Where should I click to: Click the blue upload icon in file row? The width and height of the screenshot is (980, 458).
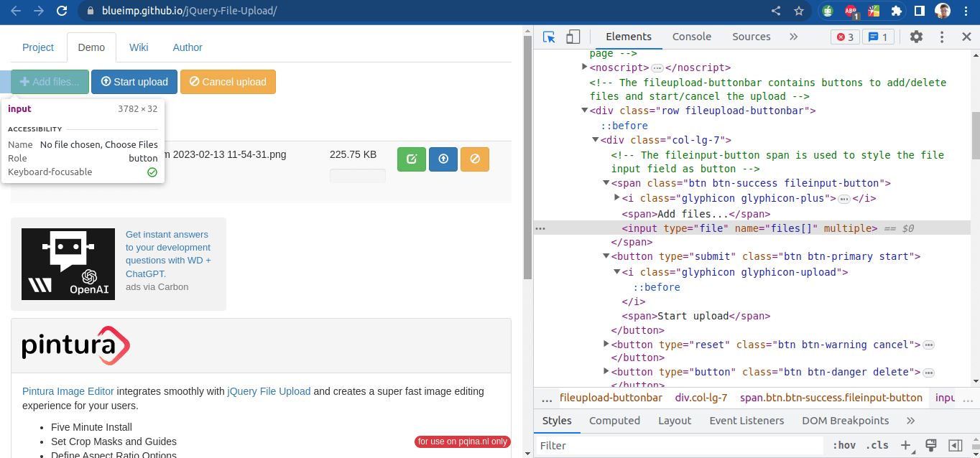443,159
